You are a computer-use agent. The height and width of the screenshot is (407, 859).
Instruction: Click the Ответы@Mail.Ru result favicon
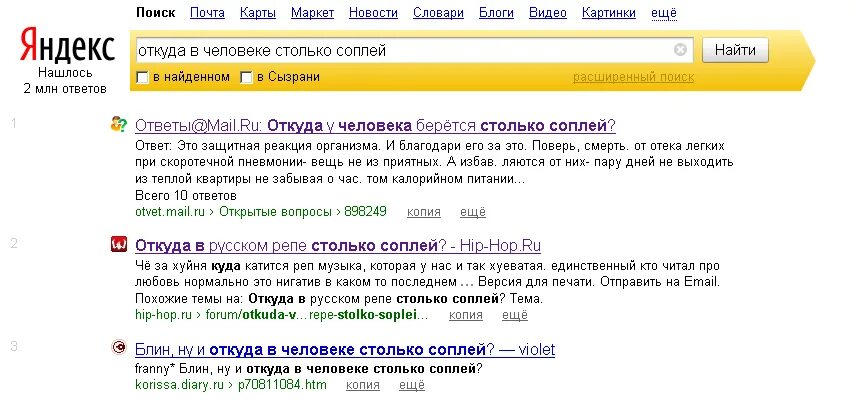point(118,125)
